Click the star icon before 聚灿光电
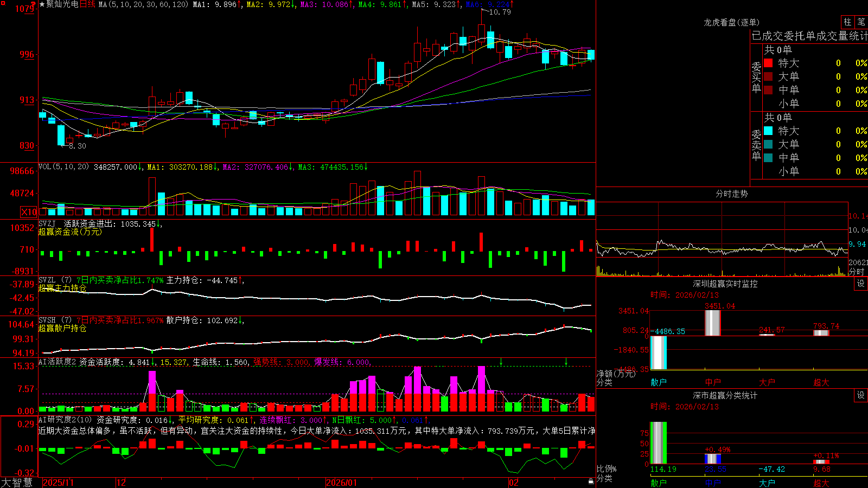Screen dimensions: 868x488 [x=42, y=4]
